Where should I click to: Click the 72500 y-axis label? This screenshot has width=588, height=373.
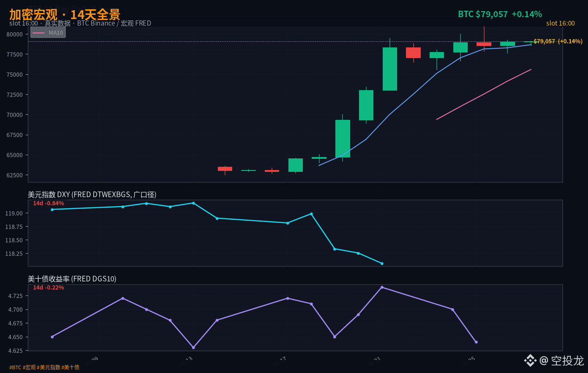coord(14,95)
